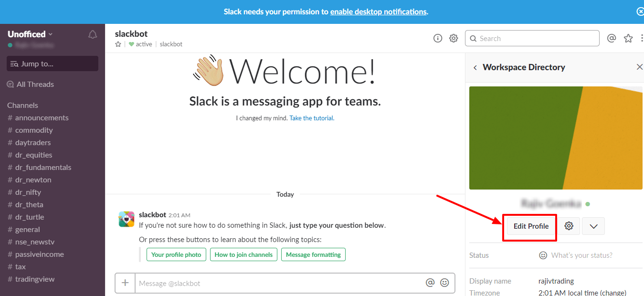Open account settings gear beside Edit Profile

(x=569, y=226)
